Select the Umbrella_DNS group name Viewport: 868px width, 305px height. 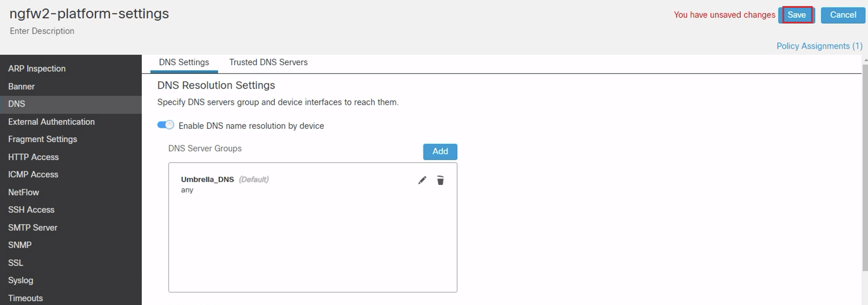pos(207,179)
